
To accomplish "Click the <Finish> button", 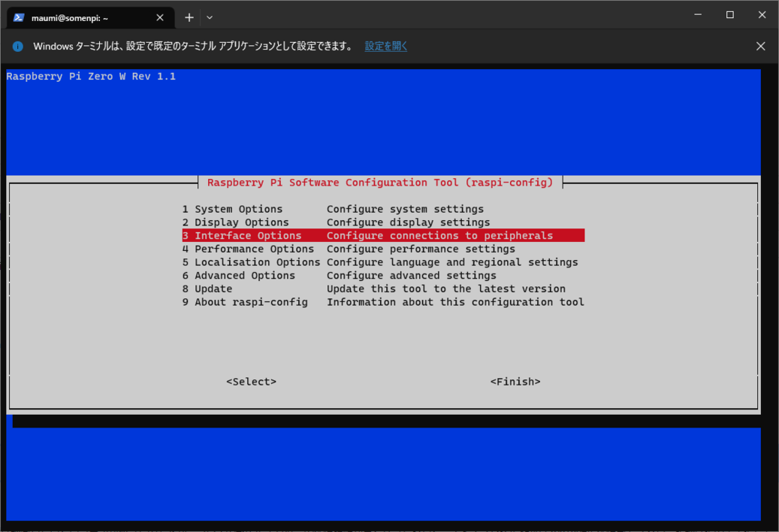I will [515, 382].
